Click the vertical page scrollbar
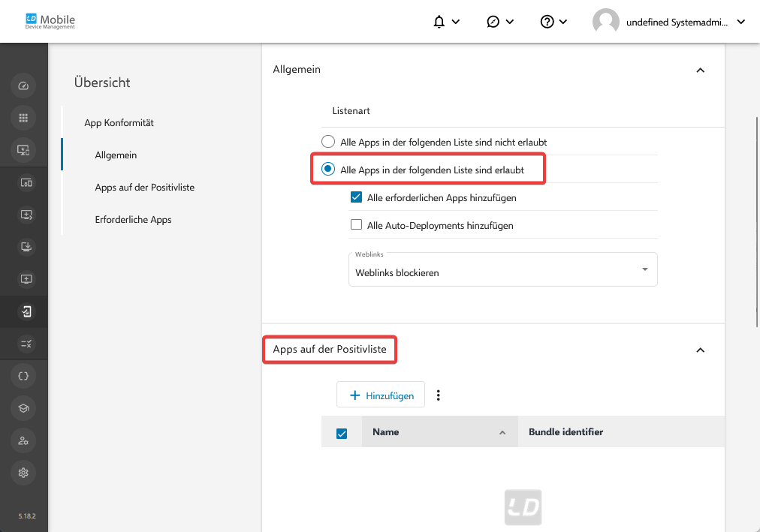Image resolution: width=760 pixels, height=532 pixels. [757, 221]
